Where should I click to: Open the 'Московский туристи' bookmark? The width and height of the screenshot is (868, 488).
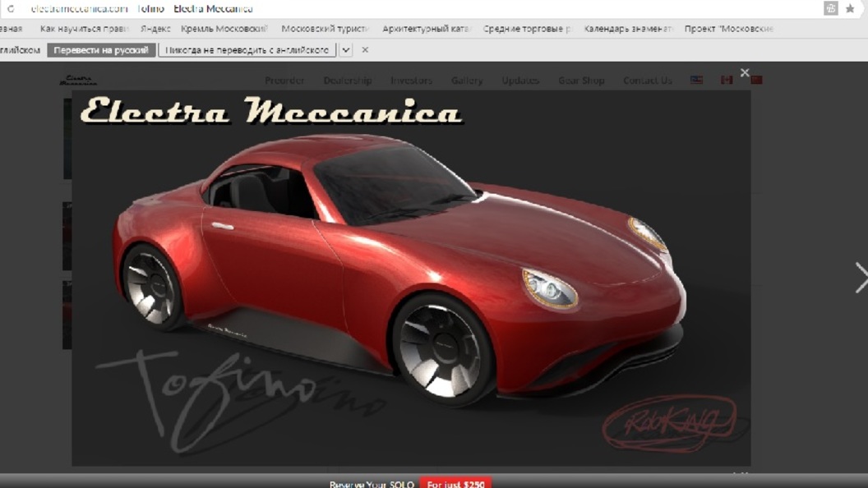pyautogui.click(x=325, y=28)
